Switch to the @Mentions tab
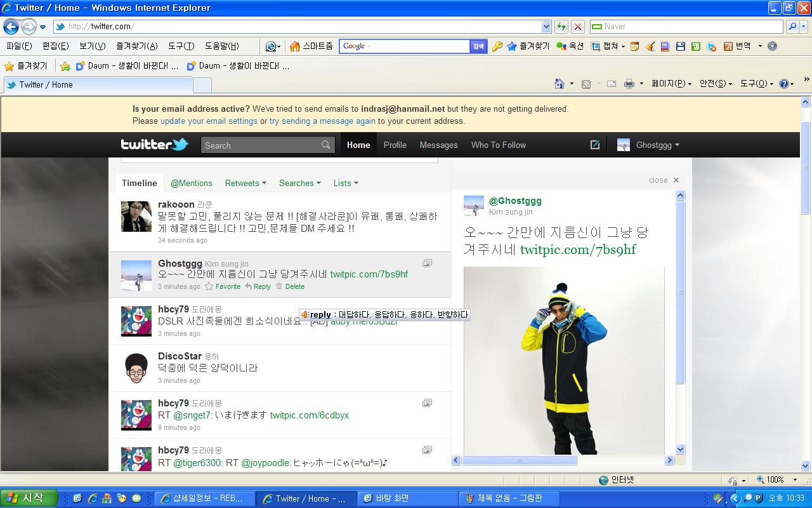 click(x=192, y=183)
